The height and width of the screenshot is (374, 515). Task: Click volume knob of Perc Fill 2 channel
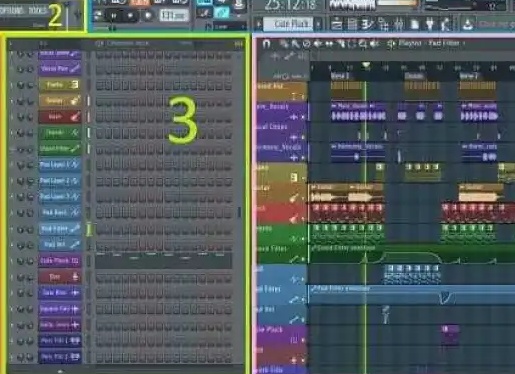pyautogui.click(x=30, y=357)
